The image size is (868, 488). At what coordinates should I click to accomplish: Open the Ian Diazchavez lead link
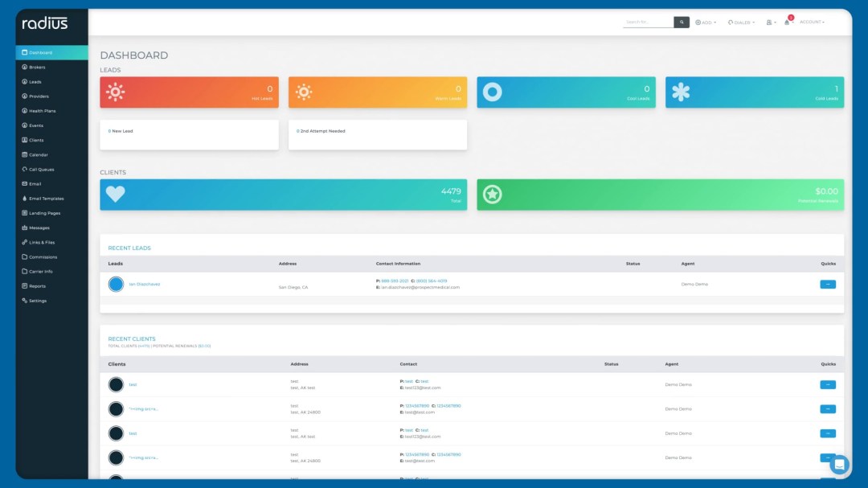(145, 284)
